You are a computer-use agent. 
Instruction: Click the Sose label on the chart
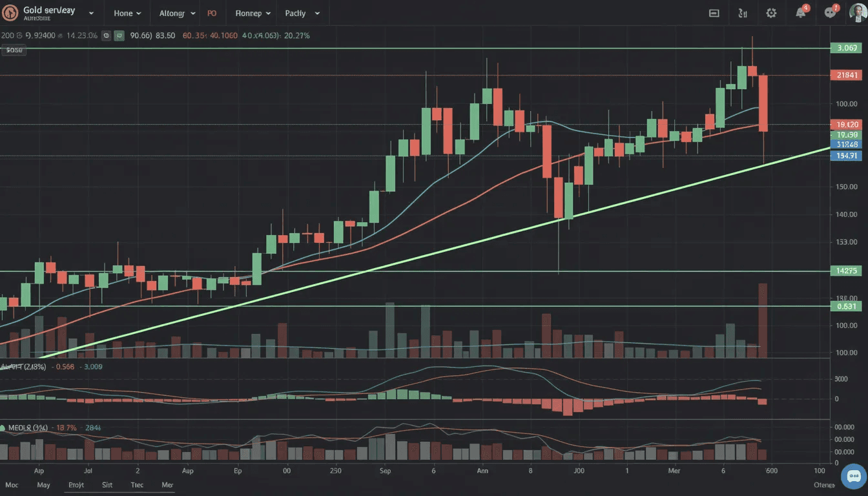pos(14,50)
